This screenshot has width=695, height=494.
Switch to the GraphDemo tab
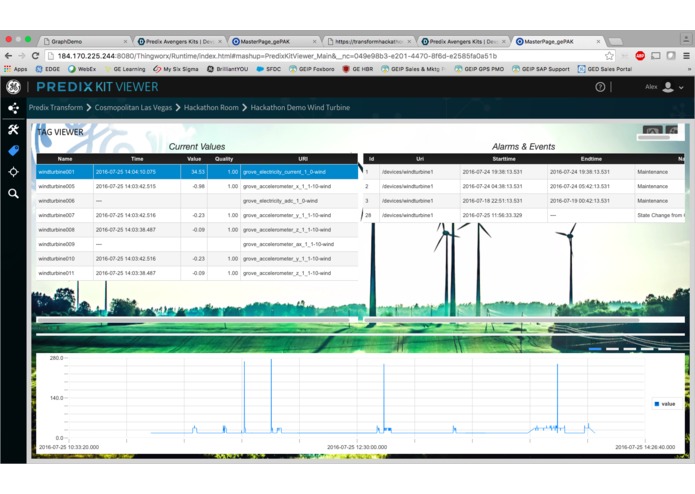coord(84,42)
